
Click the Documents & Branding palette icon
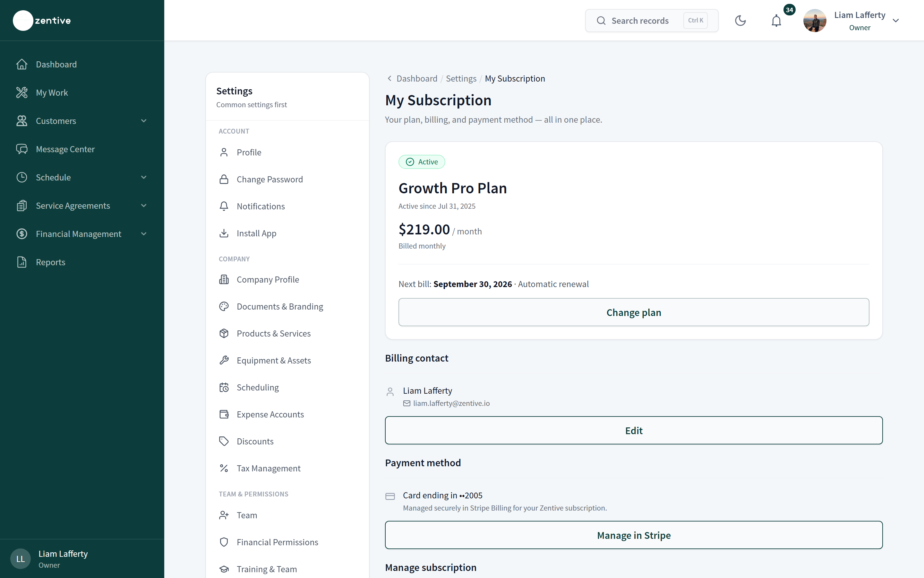(224, 307)
